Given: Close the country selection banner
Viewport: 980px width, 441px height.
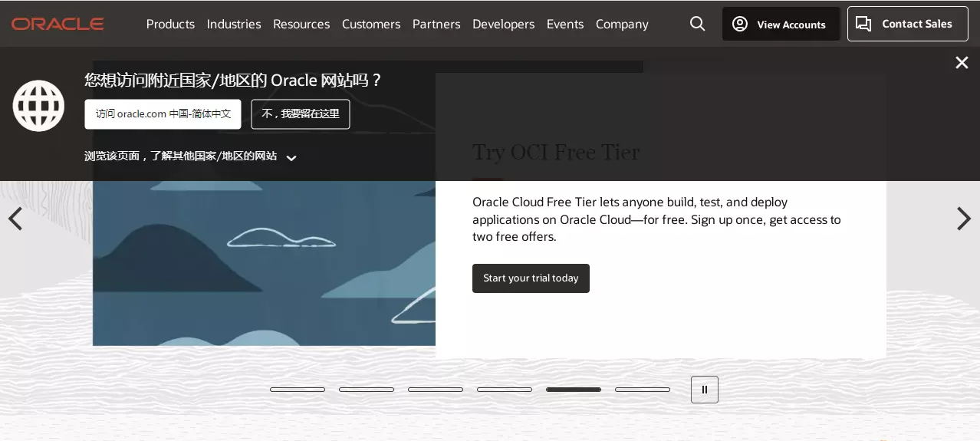Looking at the screenshot, I should pos(962,63).
